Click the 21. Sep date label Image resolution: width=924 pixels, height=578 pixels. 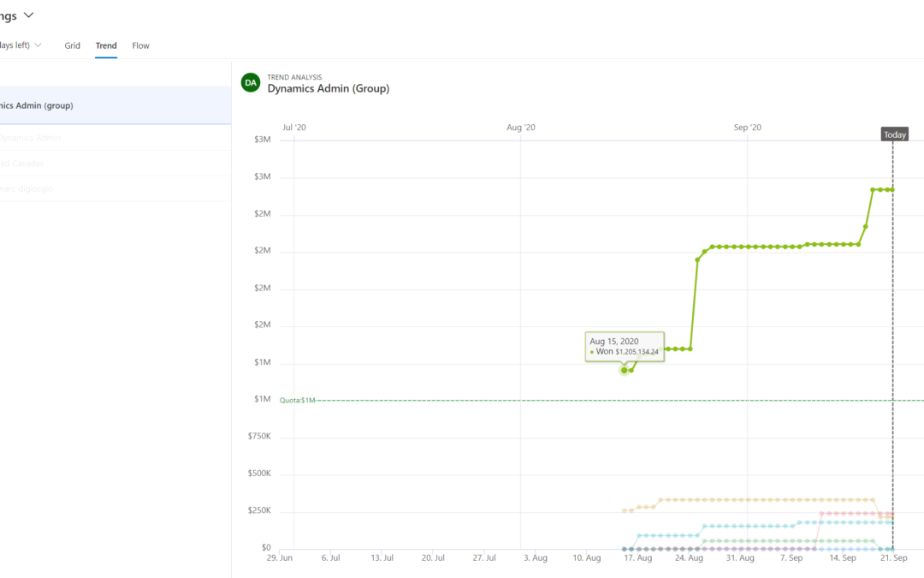[894, 558]
